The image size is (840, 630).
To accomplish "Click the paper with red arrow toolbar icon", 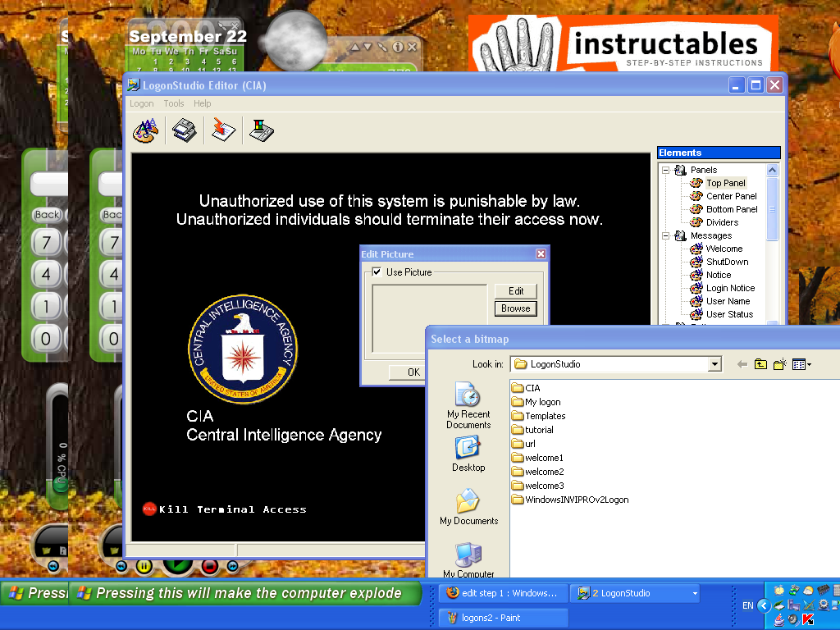I will click(223, 130).
